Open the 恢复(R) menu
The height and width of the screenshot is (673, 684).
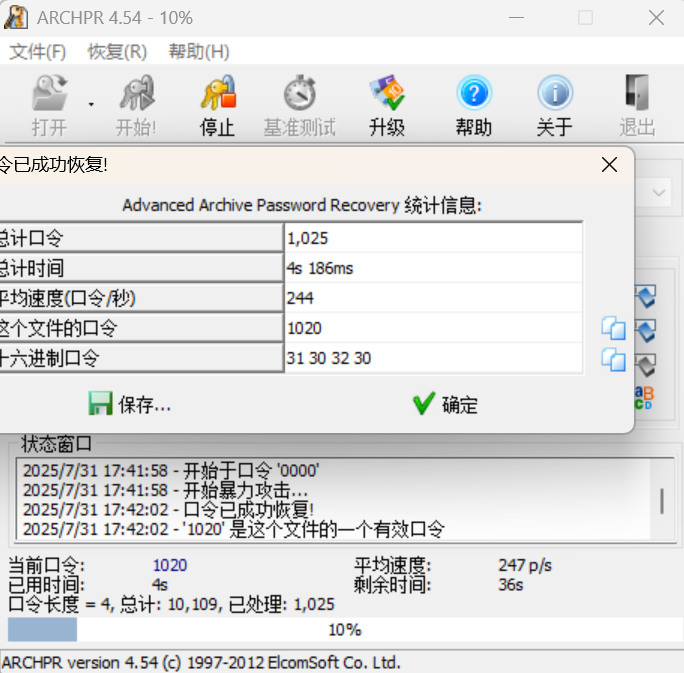(117, 52)
